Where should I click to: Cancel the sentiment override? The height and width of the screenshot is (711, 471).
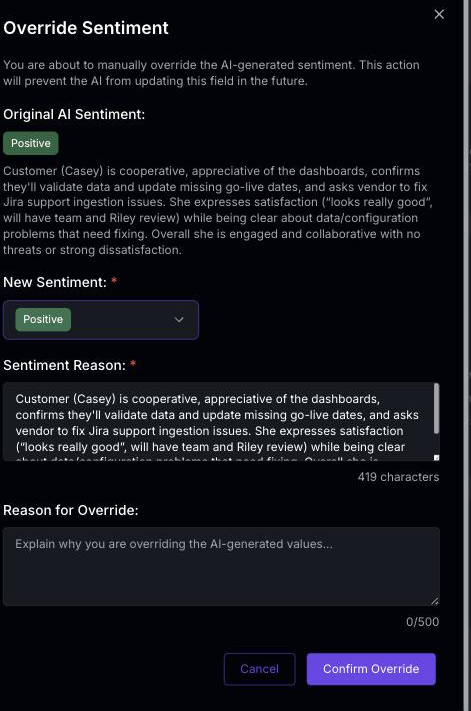259,669
